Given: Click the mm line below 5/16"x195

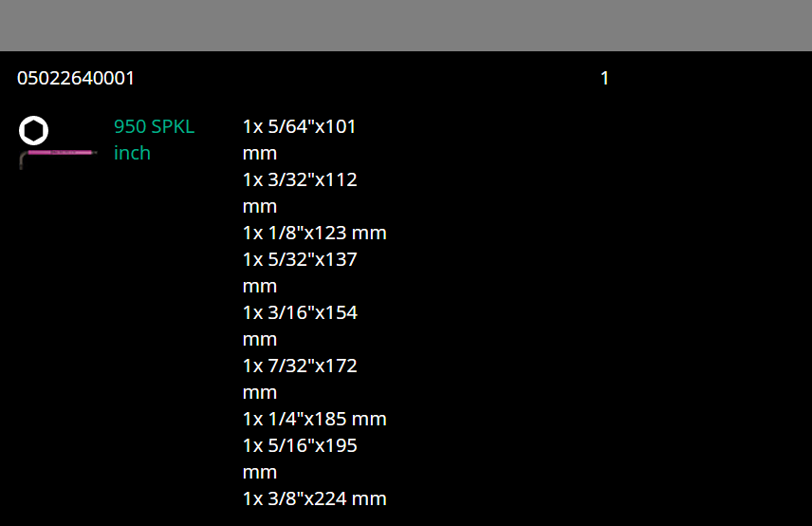Looking at the screenshot, I should click(259, 472).
